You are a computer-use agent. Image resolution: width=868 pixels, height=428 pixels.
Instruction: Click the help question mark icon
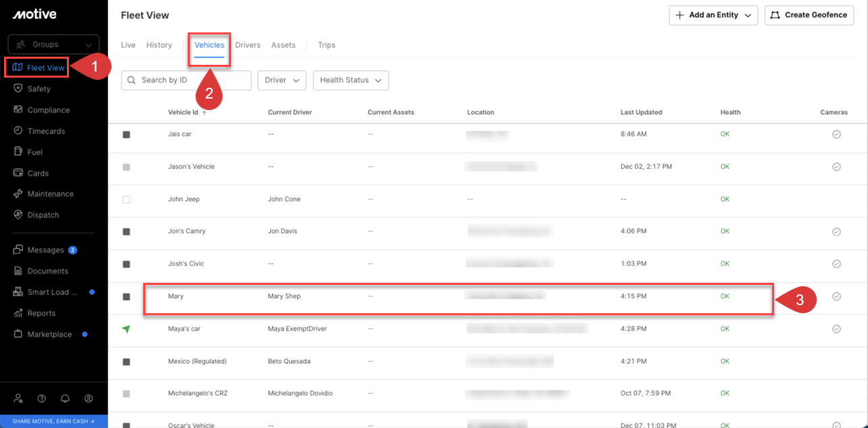pos(42,398)
